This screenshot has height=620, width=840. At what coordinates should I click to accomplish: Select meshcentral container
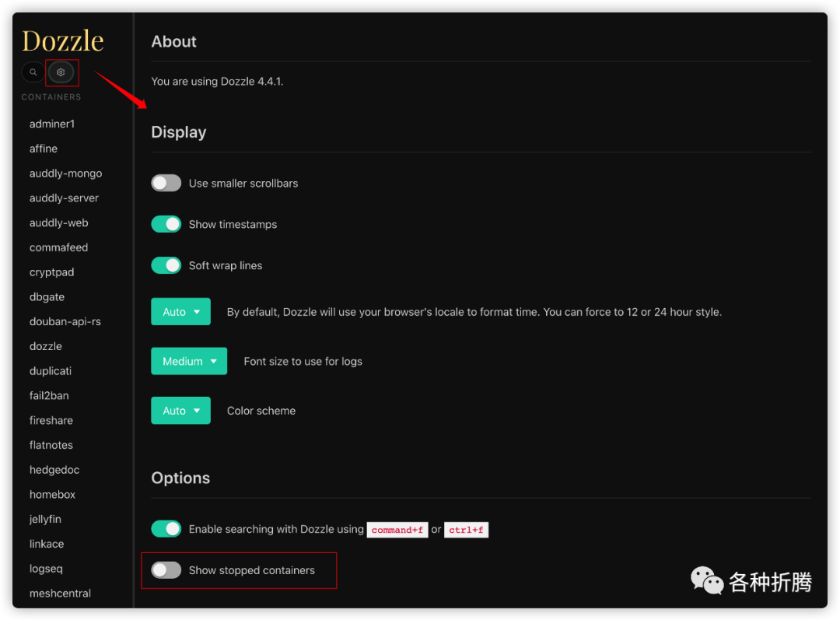tap(60, 594)
